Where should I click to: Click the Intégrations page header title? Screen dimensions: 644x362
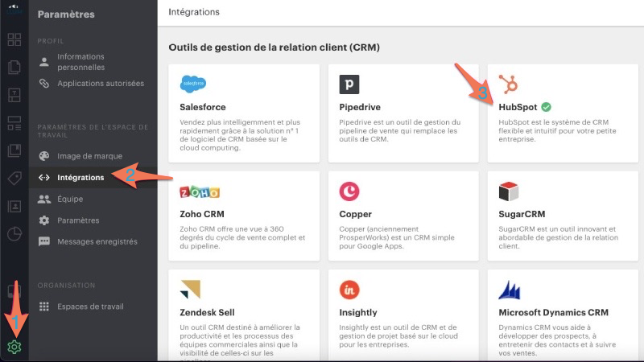click(194, 12)
